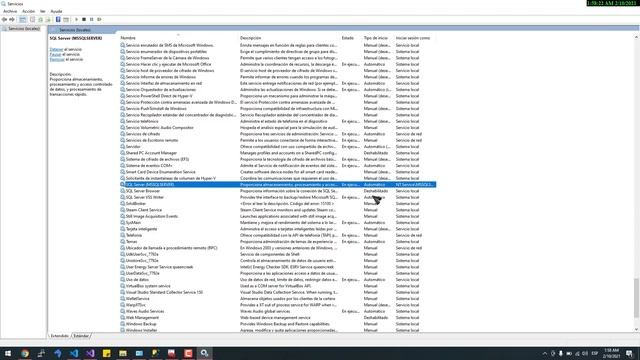Image resolution: width=640 pixels, height=360 pixels.
Task: Click the Pausar el servicio link
Action: click(x=55, y=54)
